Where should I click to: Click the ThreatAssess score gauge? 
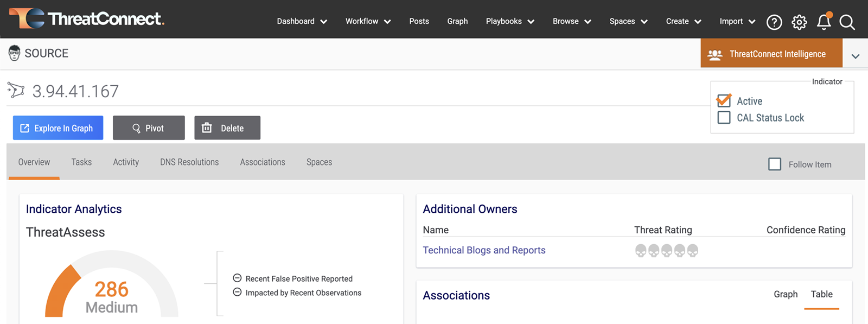[x=111, y=284]
